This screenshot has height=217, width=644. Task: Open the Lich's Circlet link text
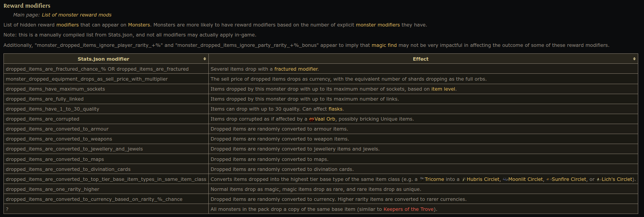(x=617, y=179)
